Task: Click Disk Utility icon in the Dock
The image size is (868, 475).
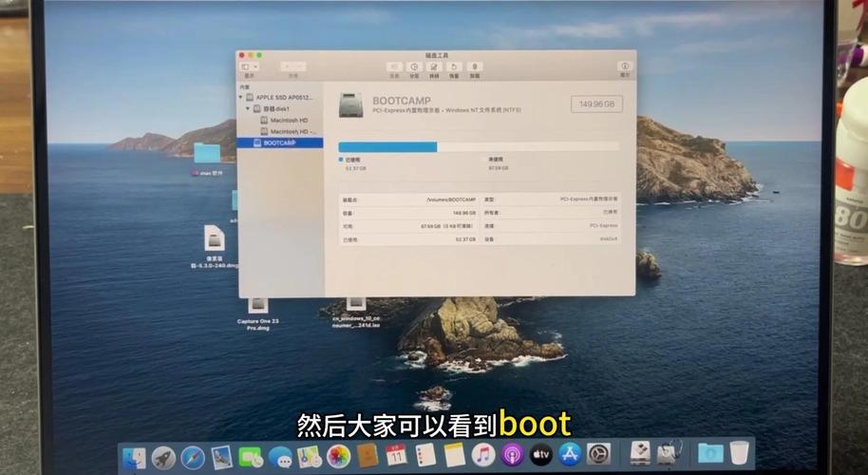Action: click(x=669, y=453)
